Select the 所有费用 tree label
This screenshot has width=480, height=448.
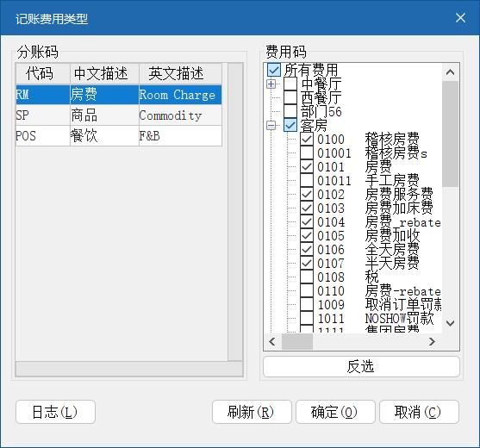tap(311, 70)
